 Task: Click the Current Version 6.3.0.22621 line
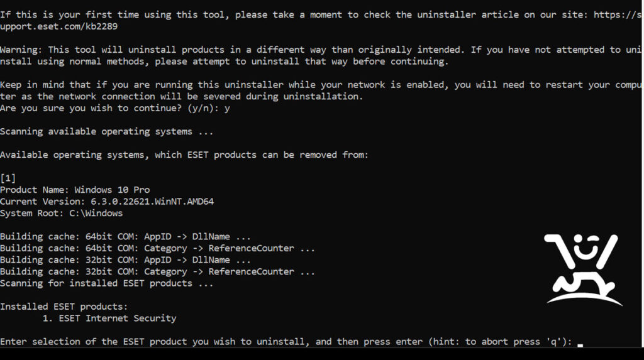pos(107,202)
